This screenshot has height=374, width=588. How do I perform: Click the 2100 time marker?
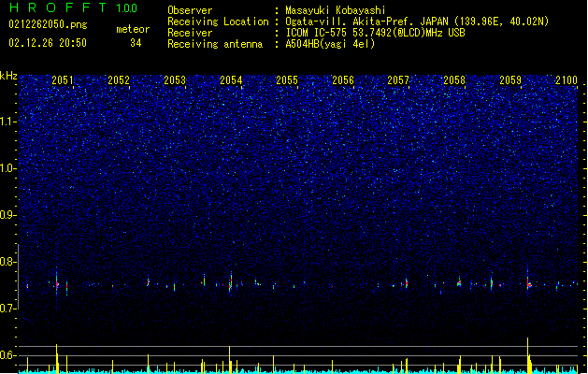click(x=566, y=80)
